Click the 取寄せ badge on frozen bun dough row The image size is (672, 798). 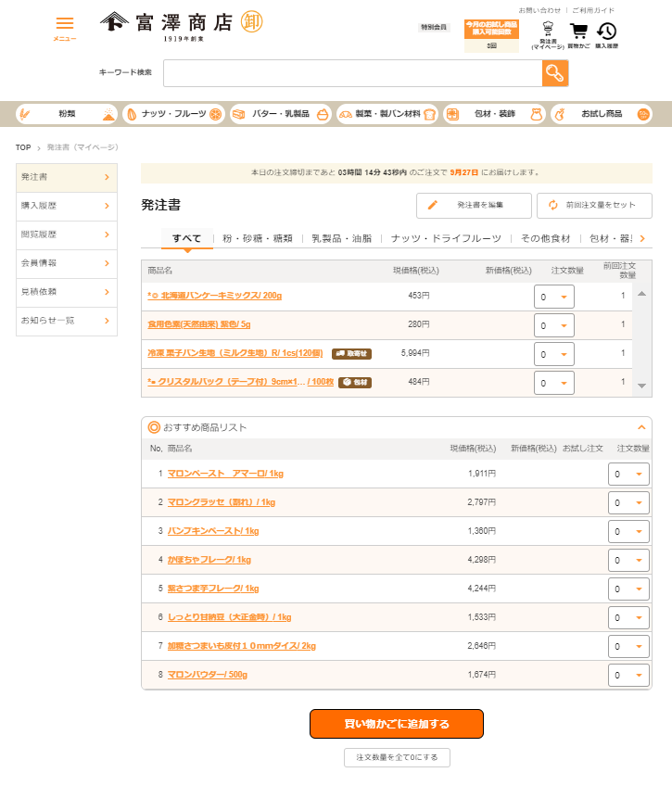(x=351, y=354)
